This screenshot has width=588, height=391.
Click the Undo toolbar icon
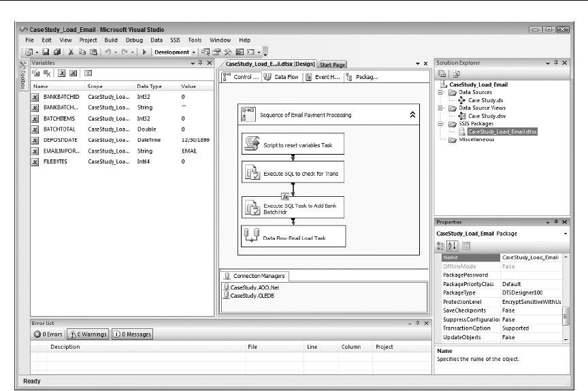(x=108, y=52)
